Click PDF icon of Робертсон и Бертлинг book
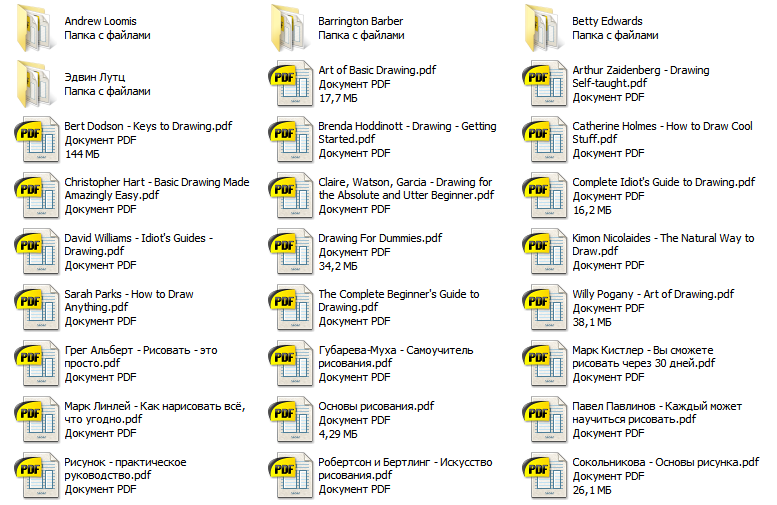The image size is (777, 505). 292,475
